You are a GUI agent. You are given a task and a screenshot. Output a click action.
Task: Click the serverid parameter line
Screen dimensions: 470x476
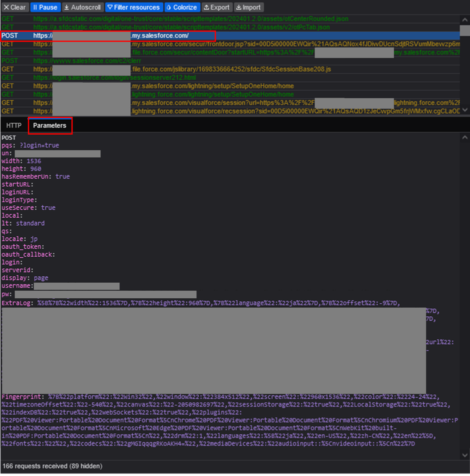click(x=17, y=270)
